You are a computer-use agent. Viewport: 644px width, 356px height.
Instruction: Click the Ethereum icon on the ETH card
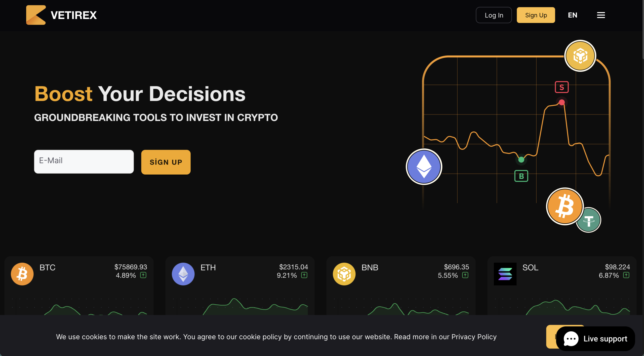pyautogui.click(x=183, y=274)
